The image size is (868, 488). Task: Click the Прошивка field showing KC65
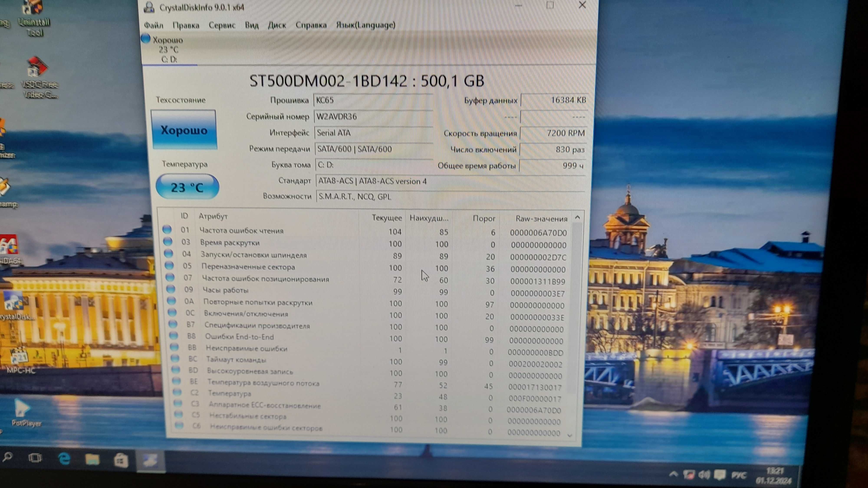click(x=373, y=100)
